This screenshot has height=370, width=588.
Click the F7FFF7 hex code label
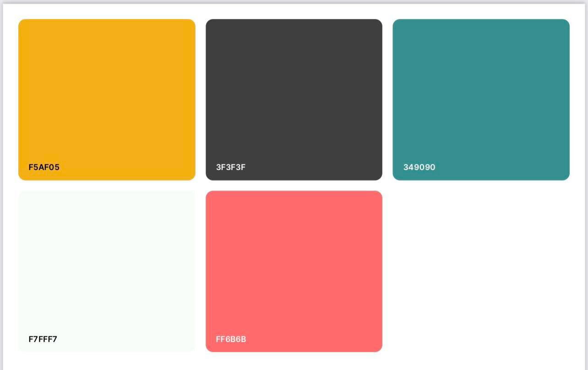43,339
